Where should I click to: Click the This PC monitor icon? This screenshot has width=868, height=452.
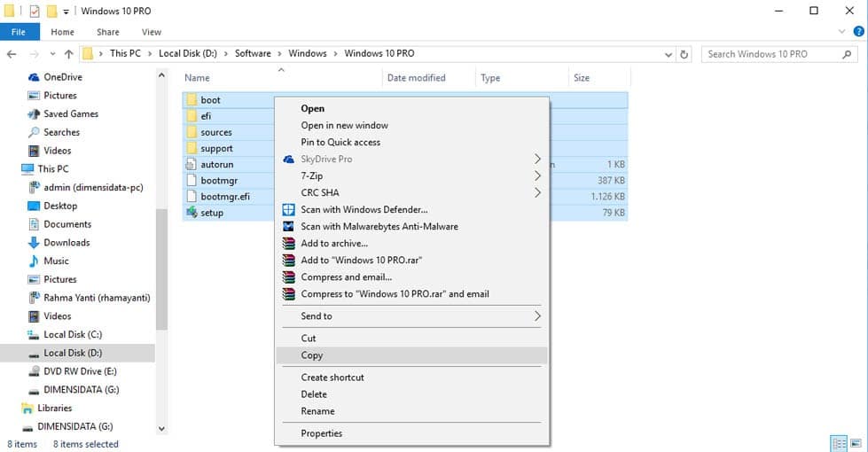pos(27,168)
